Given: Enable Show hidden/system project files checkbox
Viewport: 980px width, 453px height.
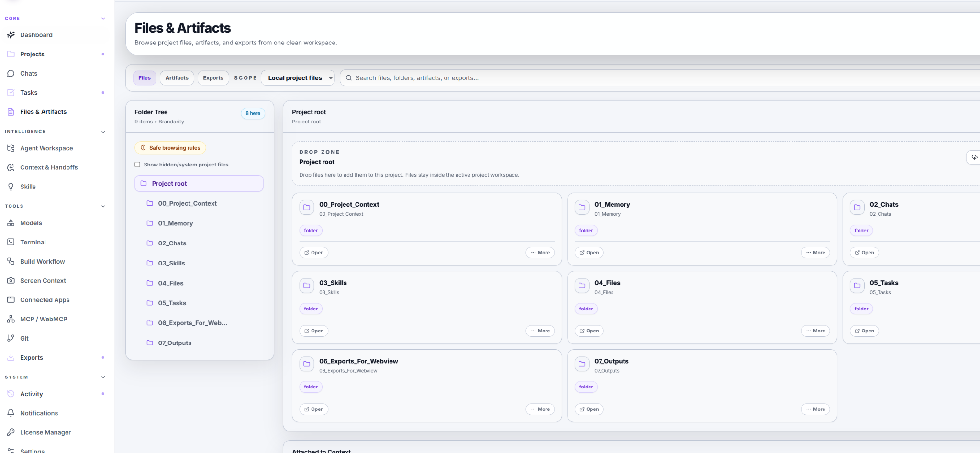Looking at the screenshot, I should (137, 165).
